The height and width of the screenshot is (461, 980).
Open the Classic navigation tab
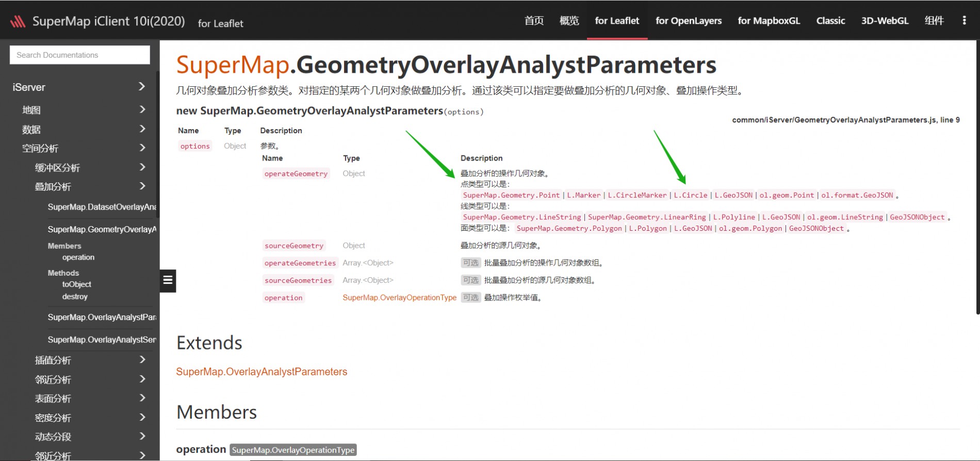click(830, 21)
